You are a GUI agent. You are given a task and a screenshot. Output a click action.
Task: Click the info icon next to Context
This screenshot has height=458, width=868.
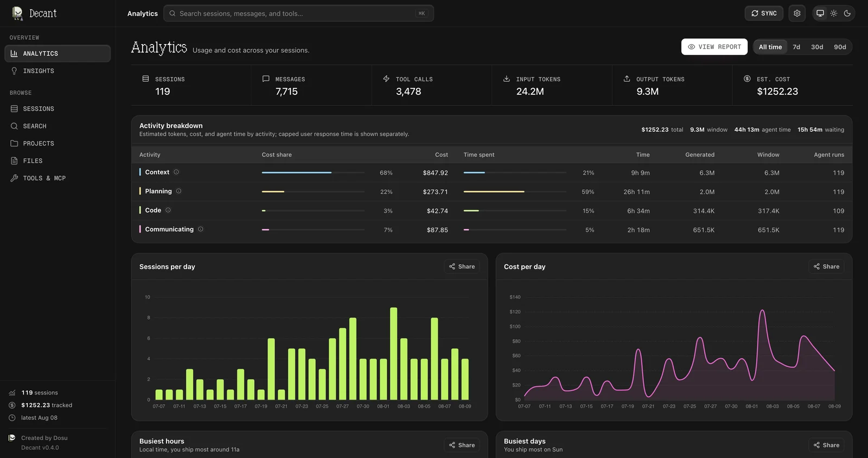pos(176,172)
